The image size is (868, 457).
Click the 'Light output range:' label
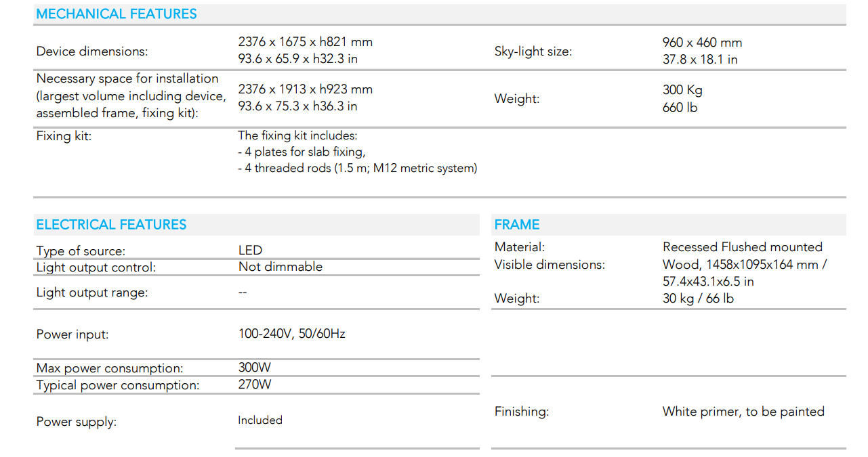pos(92,292)
